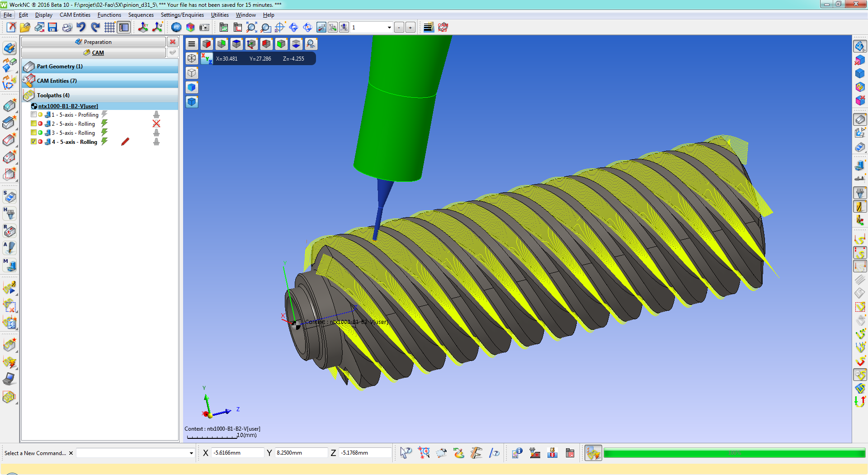
Task: Click the X coordinate input field
Action: pos(238,453)
